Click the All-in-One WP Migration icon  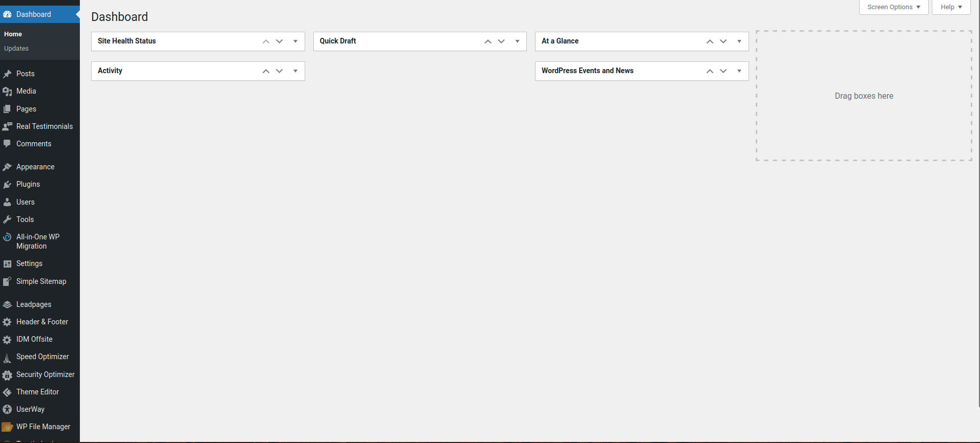point(7,237)
